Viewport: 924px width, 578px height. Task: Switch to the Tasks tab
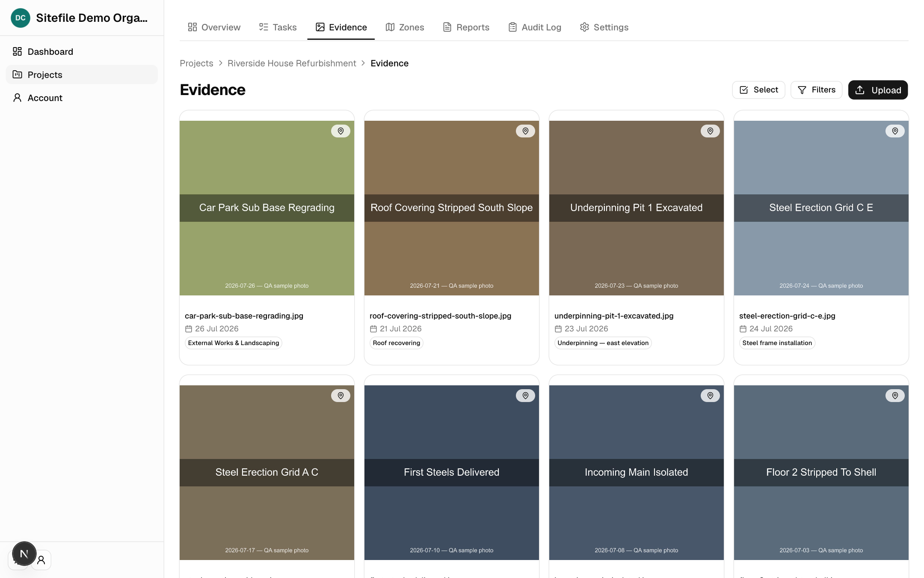click(x=278, y=27)
